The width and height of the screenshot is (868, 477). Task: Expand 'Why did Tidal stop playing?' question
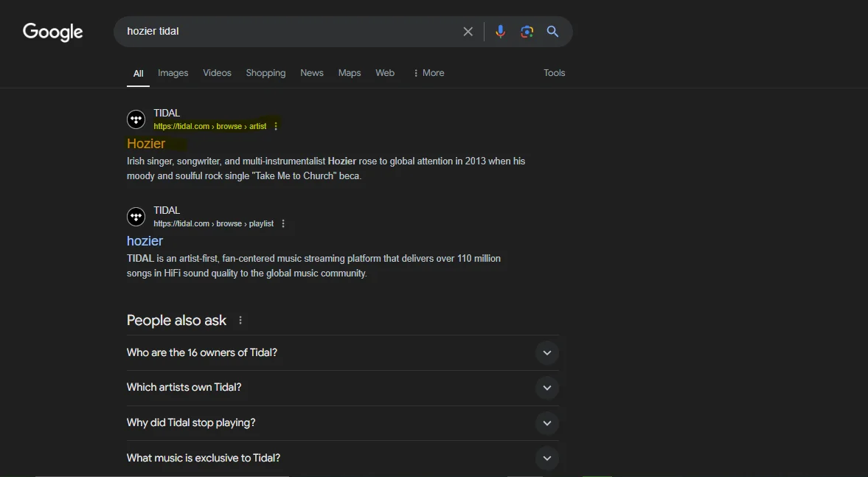pyautogui.click(x=343, y=423)
